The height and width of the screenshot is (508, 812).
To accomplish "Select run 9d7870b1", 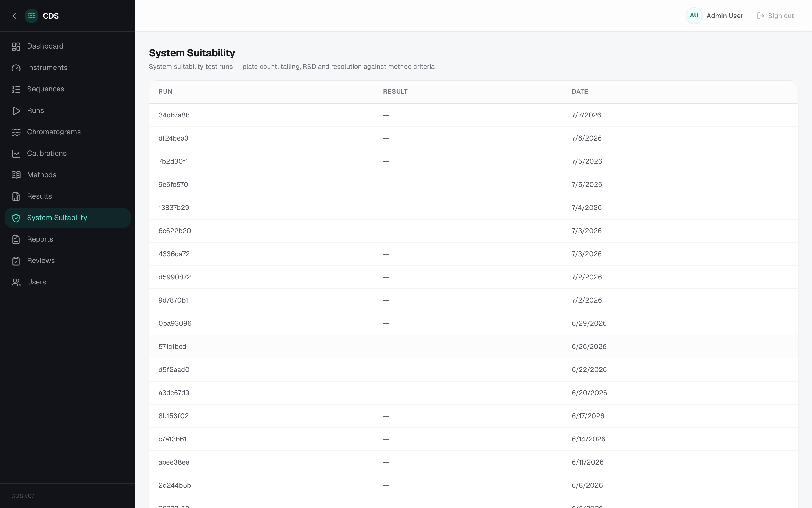I will (x=473, y=301).
